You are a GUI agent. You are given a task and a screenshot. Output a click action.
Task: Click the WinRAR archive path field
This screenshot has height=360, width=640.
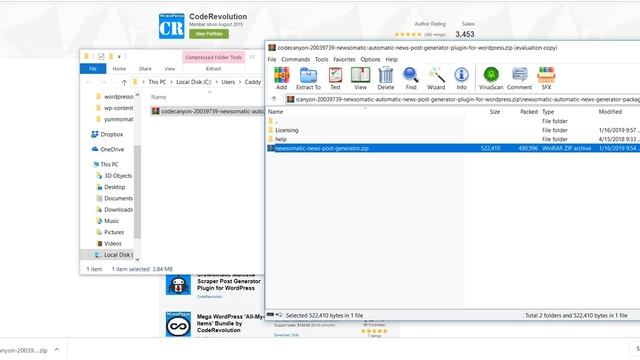pos(462,99)
